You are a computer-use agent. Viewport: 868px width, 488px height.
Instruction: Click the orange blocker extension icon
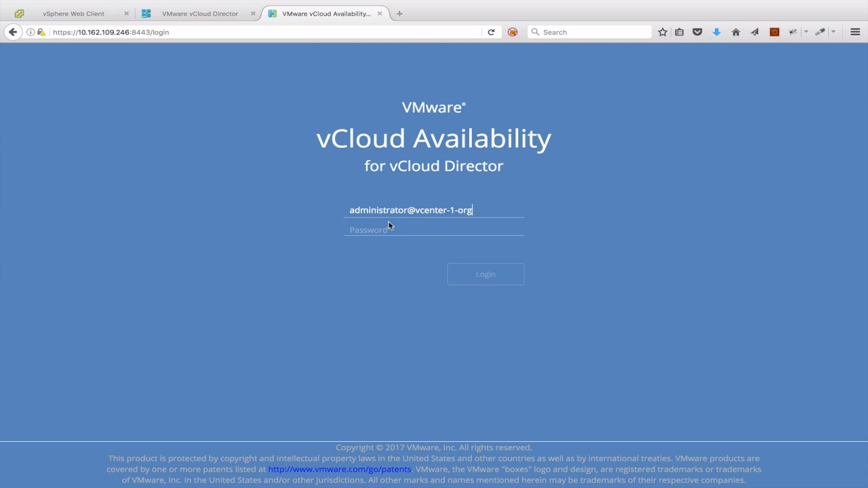point(513,32)
